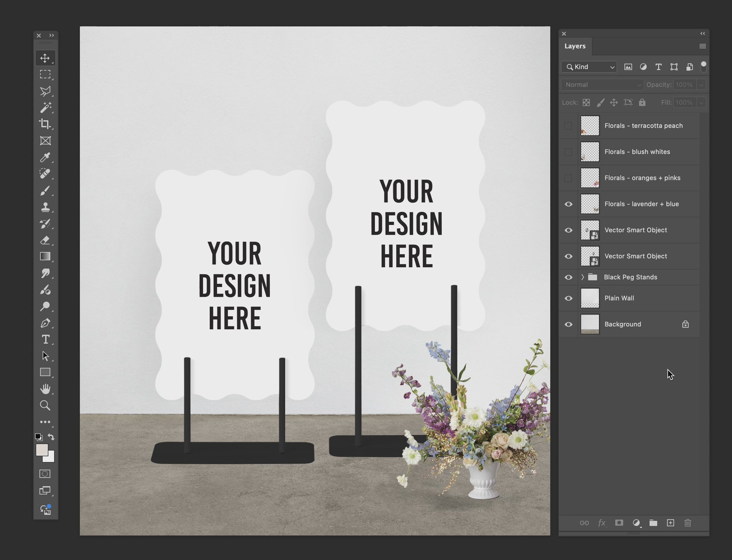
Task: Select the Hand tool
Action: pos(45,389)
